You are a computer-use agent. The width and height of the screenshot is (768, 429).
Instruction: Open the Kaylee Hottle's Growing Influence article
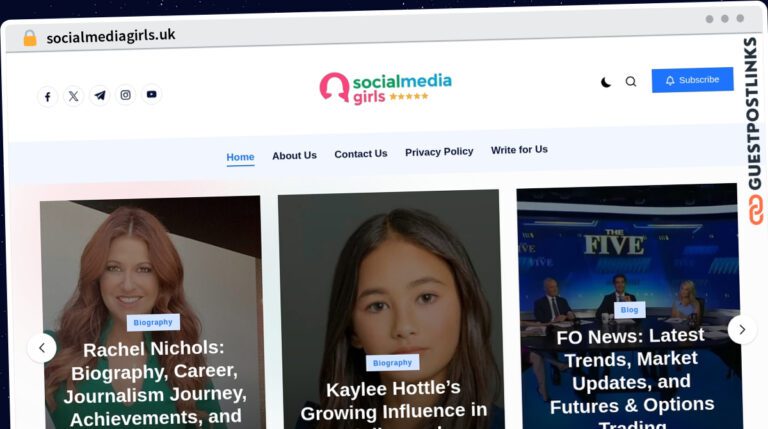tap(393, 402)
